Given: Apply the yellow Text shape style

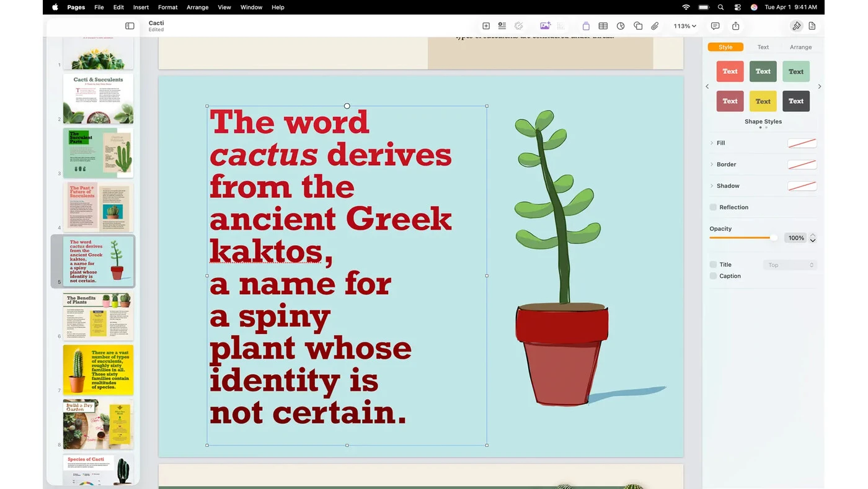Looking at the screenshot, I should pos(763,101).
